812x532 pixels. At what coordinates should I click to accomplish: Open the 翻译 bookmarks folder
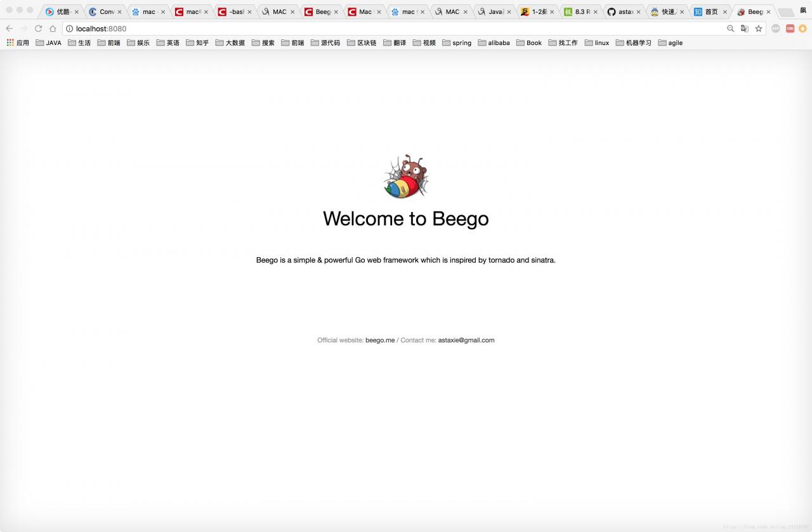coord(395,43)
